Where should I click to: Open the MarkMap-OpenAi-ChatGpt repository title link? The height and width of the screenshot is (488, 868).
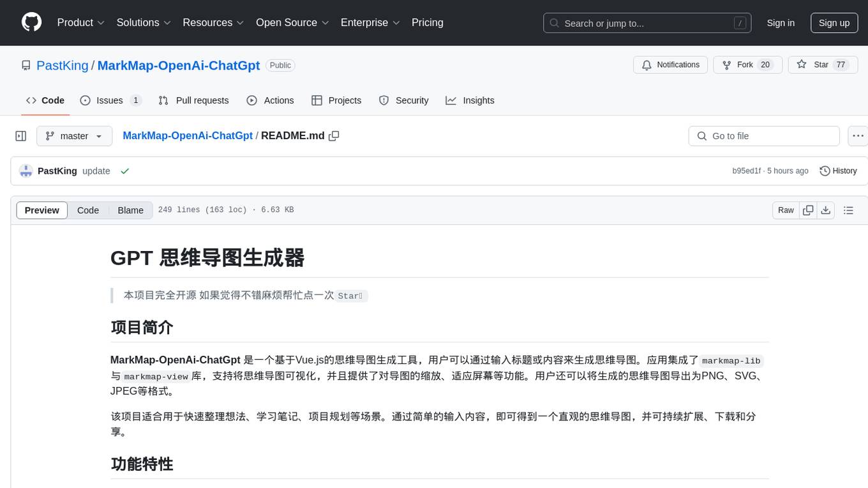click(179, 65)
